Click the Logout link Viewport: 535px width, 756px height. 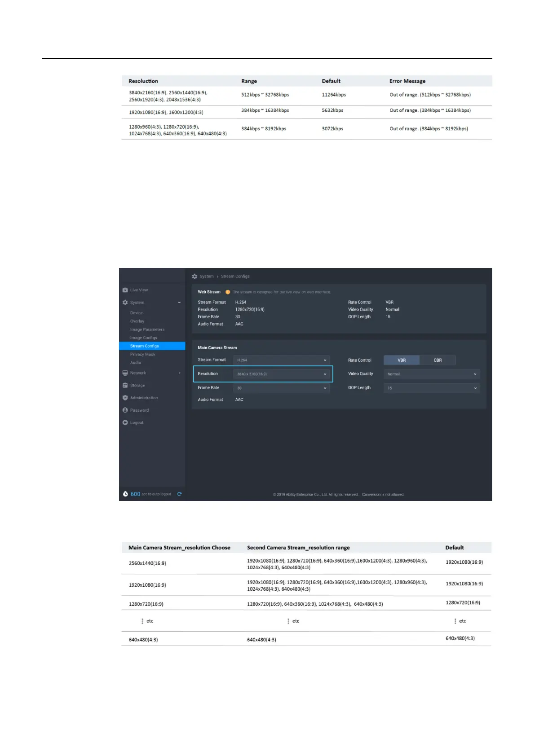point(137,422)
